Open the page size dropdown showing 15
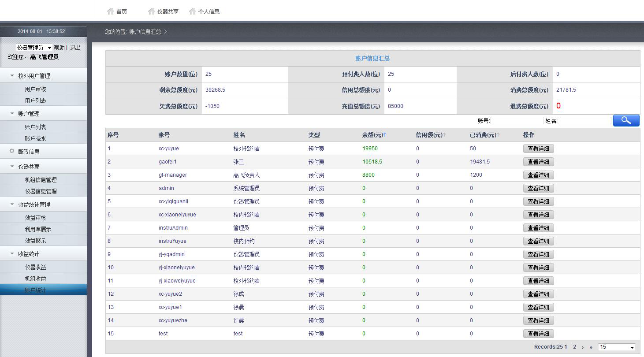The image size is (644, 357). click(x=617, y=347)
